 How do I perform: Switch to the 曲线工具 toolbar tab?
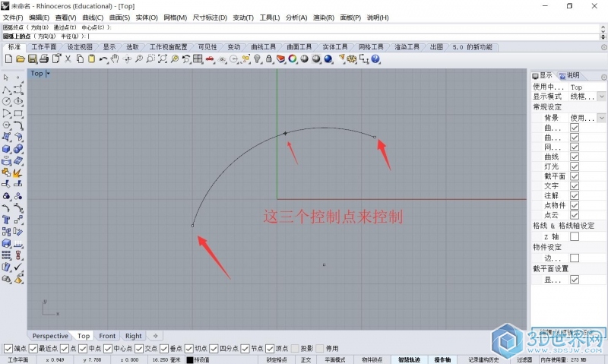point(263,47)
